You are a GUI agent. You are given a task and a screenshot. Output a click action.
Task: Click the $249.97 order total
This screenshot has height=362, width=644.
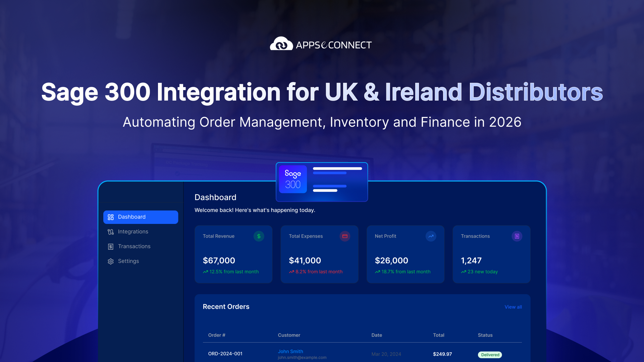[442, 354]
